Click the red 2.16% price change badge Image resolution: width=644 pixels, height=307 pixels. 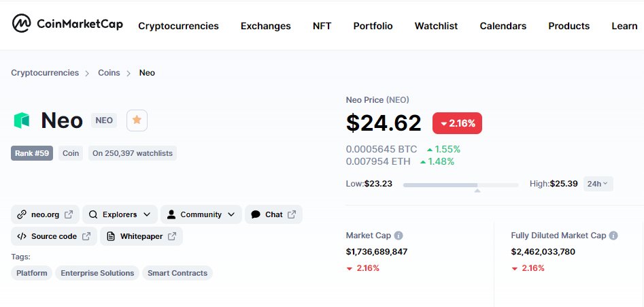point(457,123)
